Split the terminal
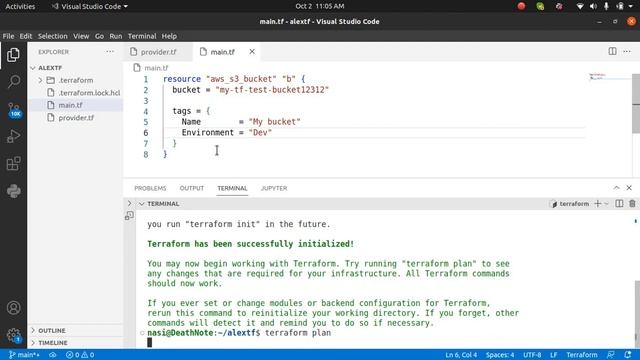The height and width of the screenshot is (360, 640). coord(619,204)
